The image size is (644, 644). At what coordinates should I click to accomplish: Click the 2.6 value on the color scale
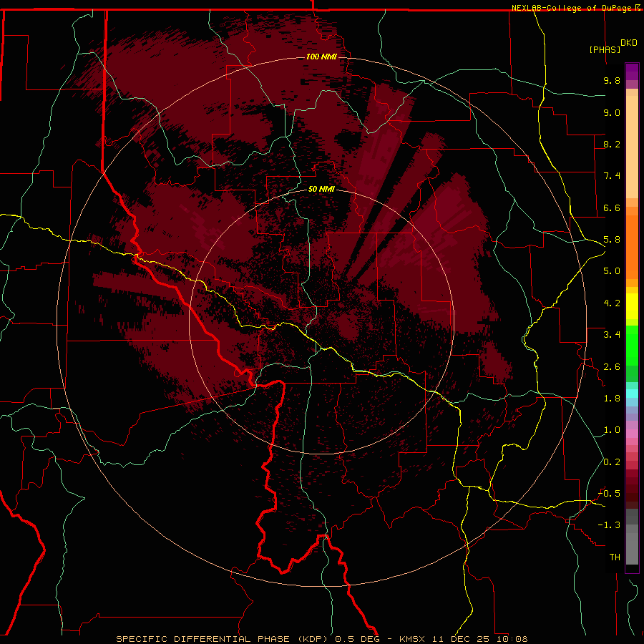click(x=612, y=367)
